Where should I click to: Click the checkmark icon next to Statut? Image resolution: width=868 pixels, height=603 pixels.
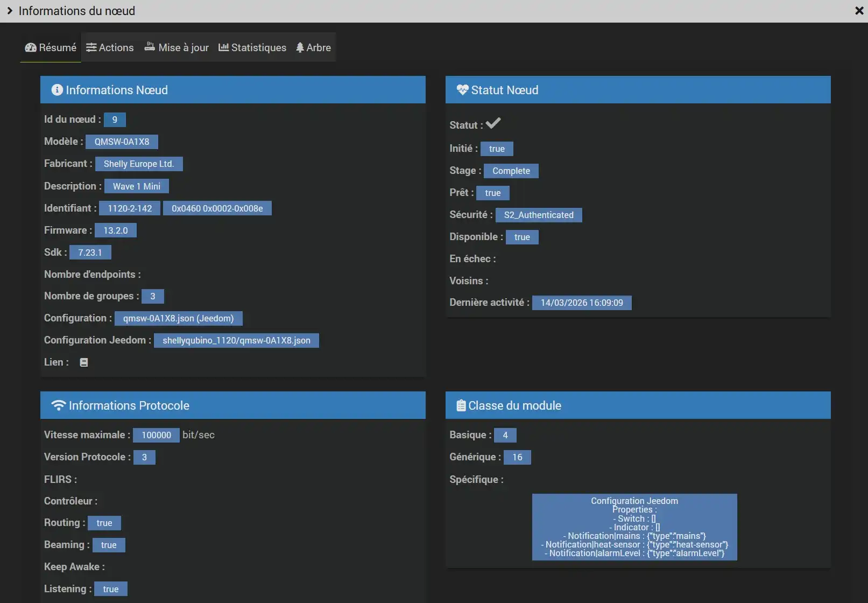[x=493, y=123]
